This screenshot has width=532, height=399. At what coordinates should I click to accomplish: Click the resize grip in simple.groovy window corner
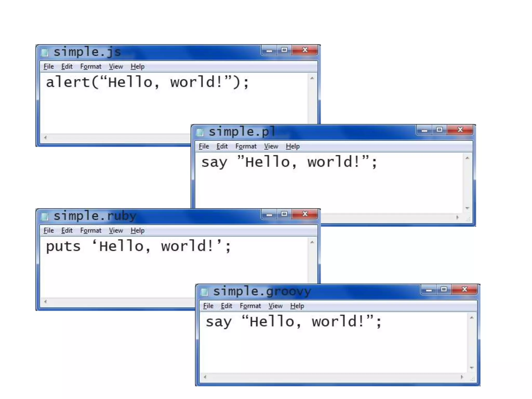click(473, 379)
